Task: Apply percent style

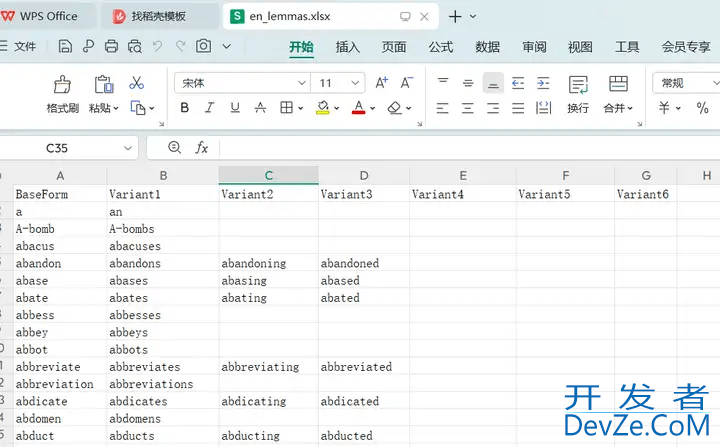Action: [702, 108]
